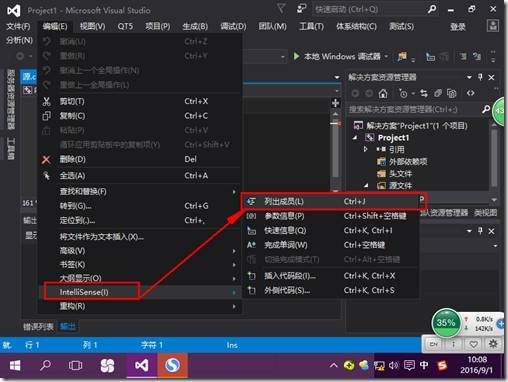The width and height of the screenshot is (508, 382).
Task: Click Solution Explorer view code icon
Action: click(x=470, y=93)
